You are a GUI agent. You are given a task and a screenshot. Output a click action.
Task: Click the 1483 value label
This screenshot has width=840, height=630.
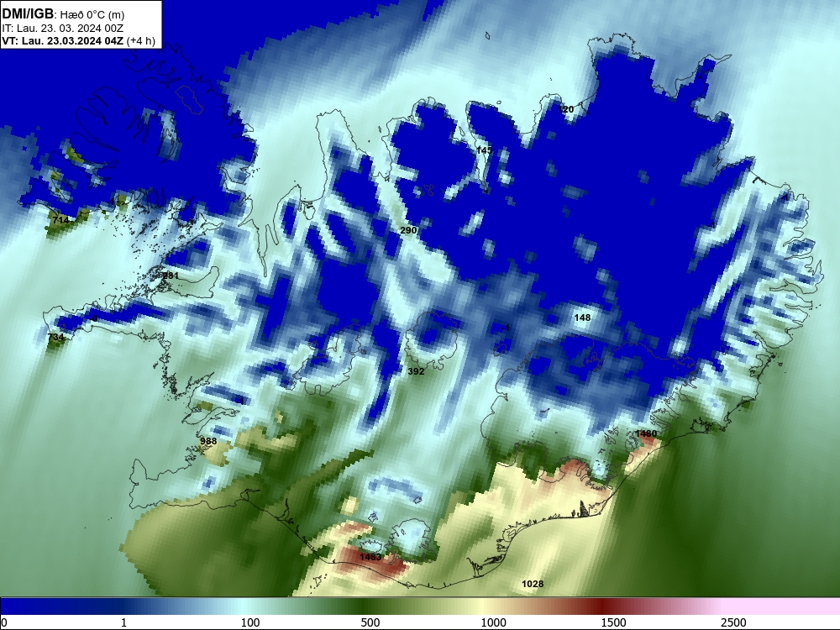(x=370, y=557)
